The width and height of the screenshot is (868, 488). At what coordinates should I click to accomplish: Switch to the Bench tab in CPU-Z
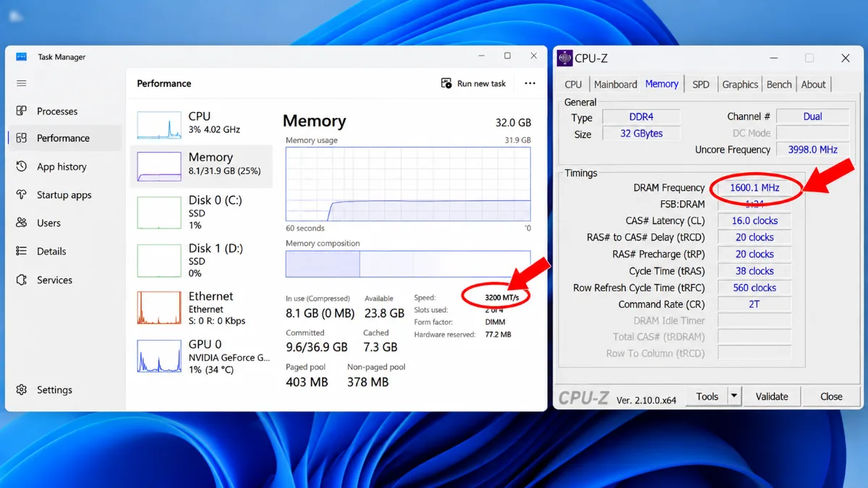pos(779,85)
